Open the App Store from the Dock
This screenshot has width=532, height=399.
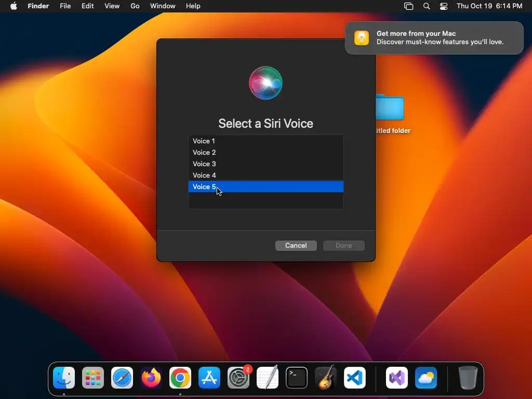click(209, 378)
